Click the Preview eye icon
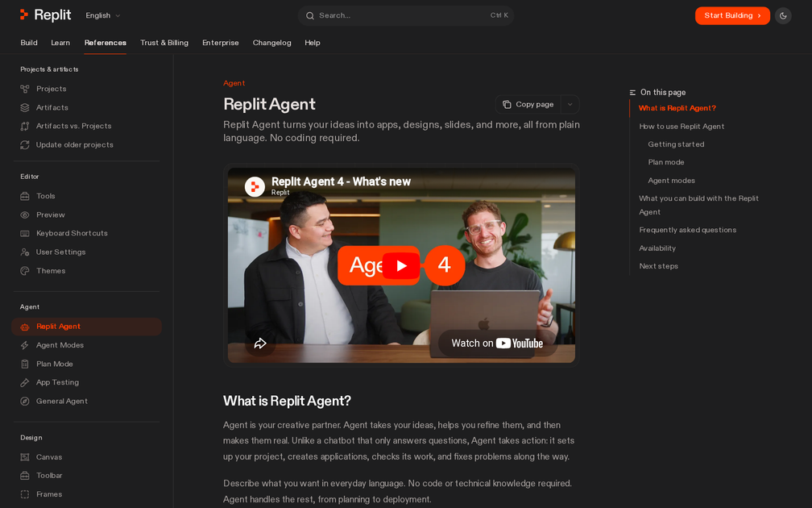 (24, 215)
